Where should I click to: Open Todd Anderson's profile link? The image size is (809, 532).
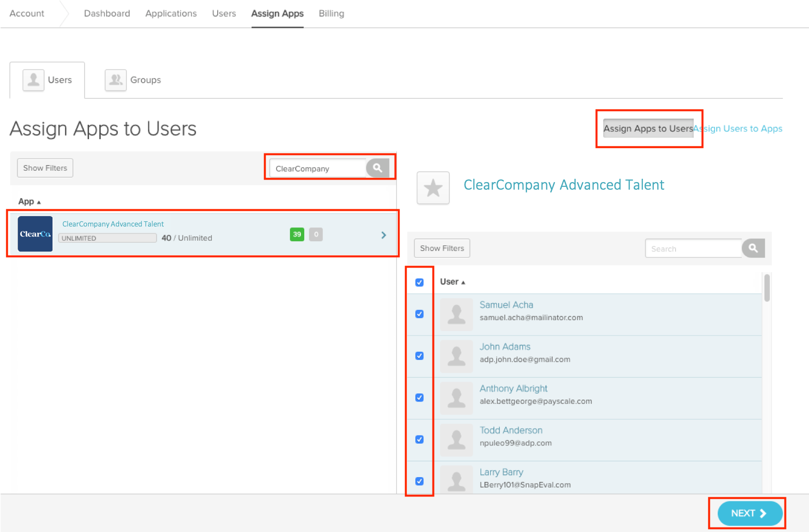tap(511, 430)
